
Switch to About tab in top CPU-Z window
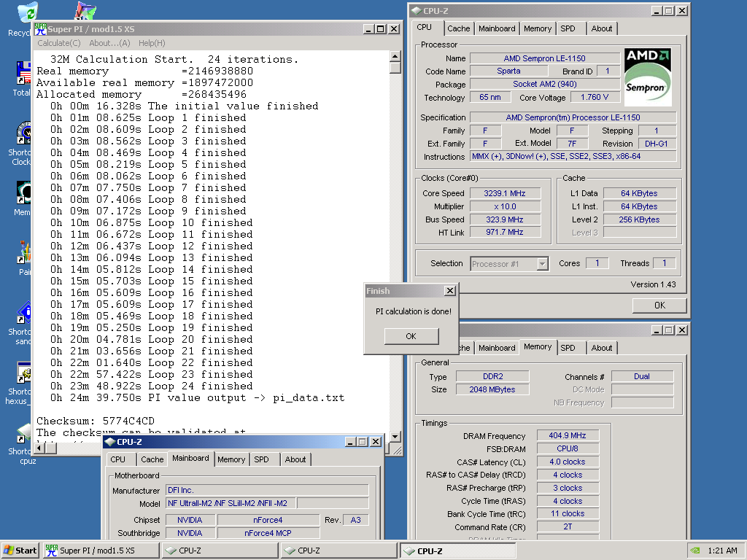(x=602, y=28)
